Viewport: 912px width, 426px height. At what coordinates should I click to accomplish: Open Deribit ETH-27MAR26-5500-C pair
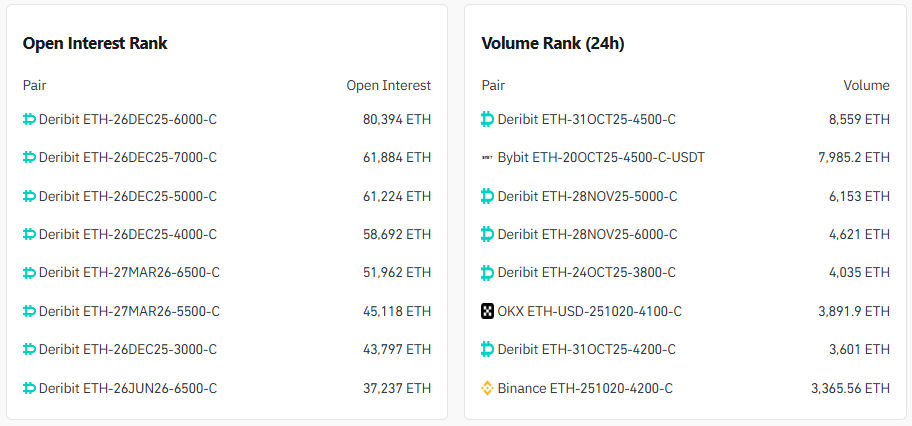pyautogui.click(x=129, y=311)
